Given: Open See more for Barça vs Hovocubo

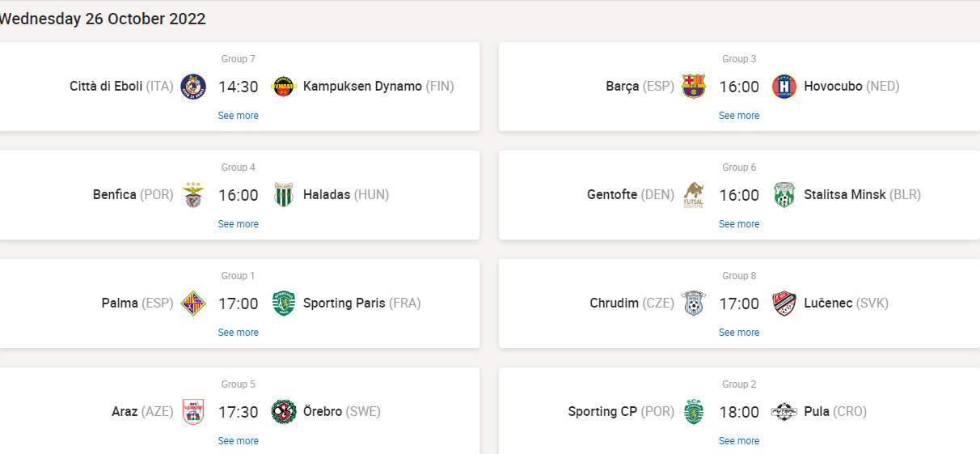Looking at the screenshot, I should (x=739, y=116).
